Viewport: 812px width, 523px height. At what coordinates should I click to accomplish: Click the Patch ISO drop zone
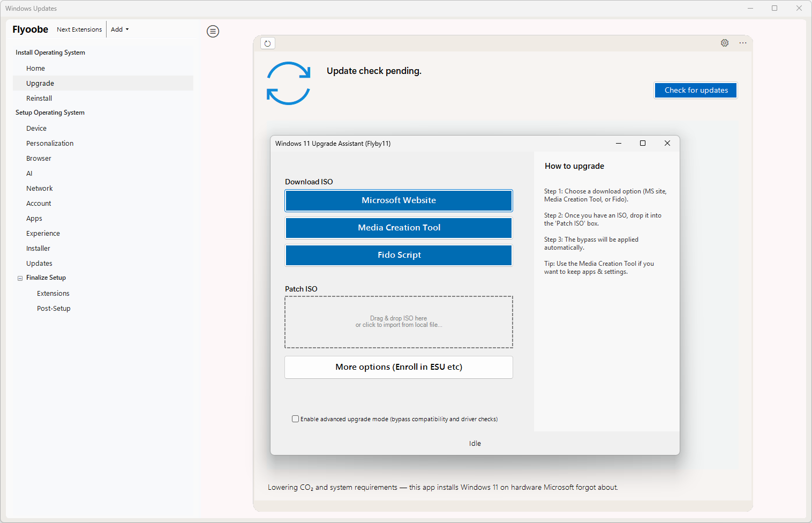click(399, 322)
